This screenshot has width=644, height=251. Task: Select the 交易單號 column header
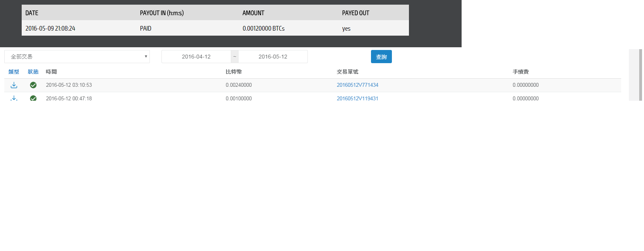[x=347, y=72]
